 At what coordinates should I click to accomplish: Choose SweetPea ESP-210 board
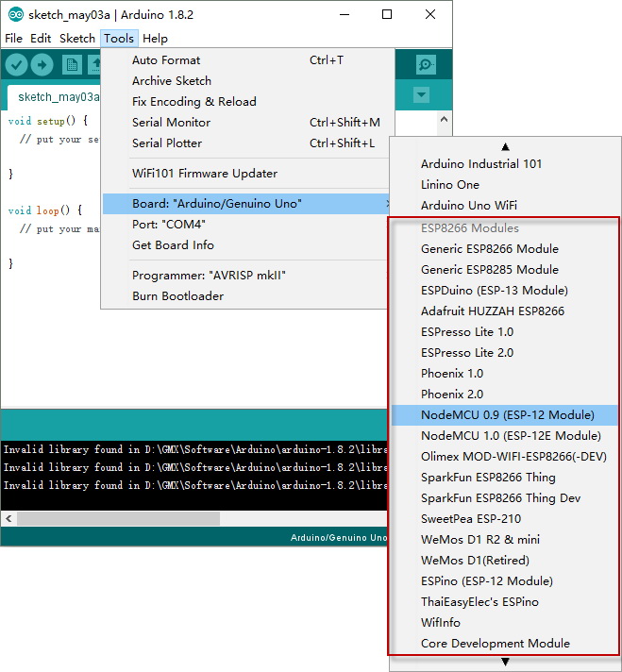coord(505,519)
